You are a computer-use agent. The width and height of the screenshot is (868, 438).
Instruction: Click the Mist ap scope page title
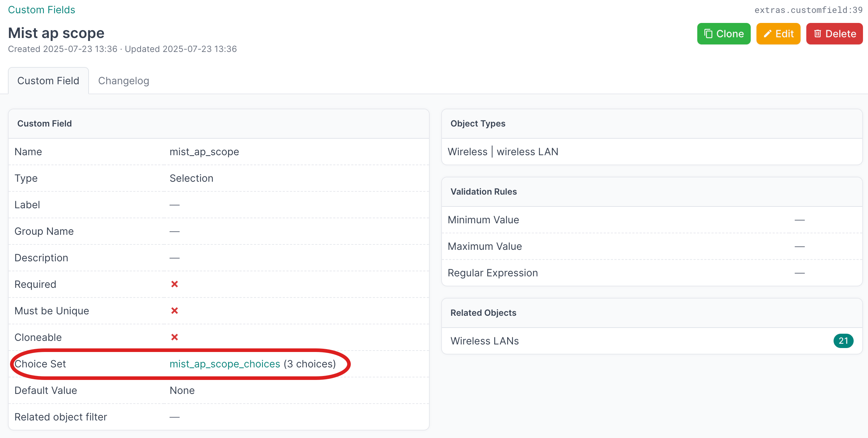[x=56, y=33]
